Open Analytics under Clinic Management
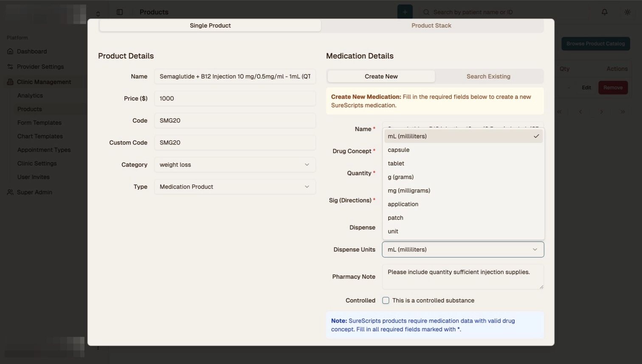Viewport: 642px width, 364px height. click(x=30, y=95)
